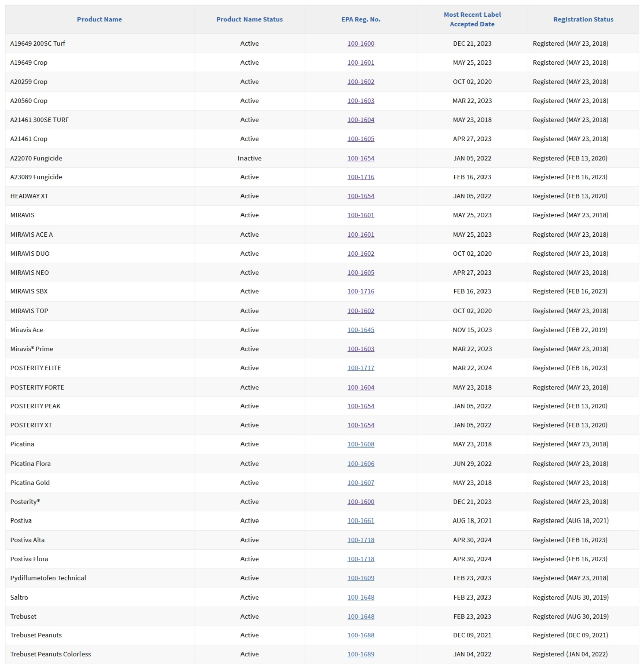Open link 100-1603 in A20560 Crop row

point(361,101)
